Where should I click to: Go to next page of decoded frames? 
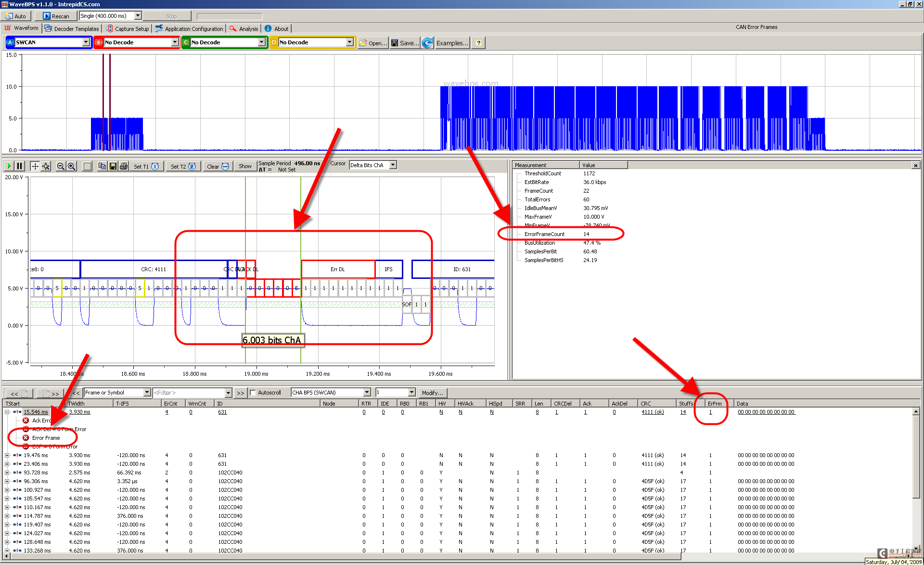51,393
